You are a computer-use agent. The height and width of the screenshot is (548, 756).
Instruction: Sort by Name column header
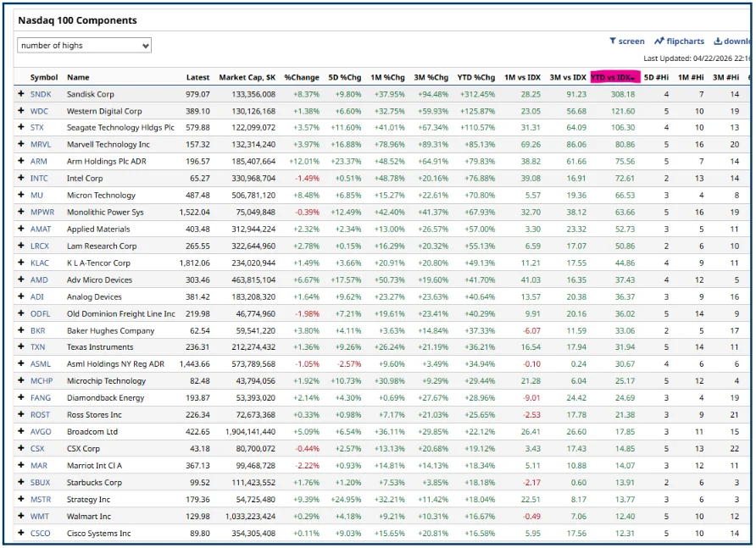[x=78, y=77]
